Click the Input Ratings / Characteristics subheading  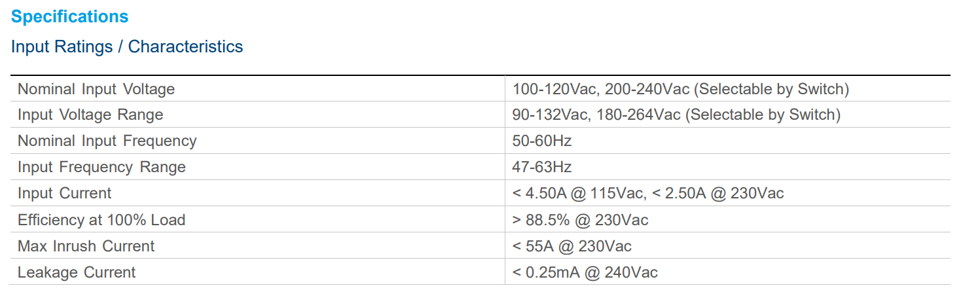[x=127, y=47]
